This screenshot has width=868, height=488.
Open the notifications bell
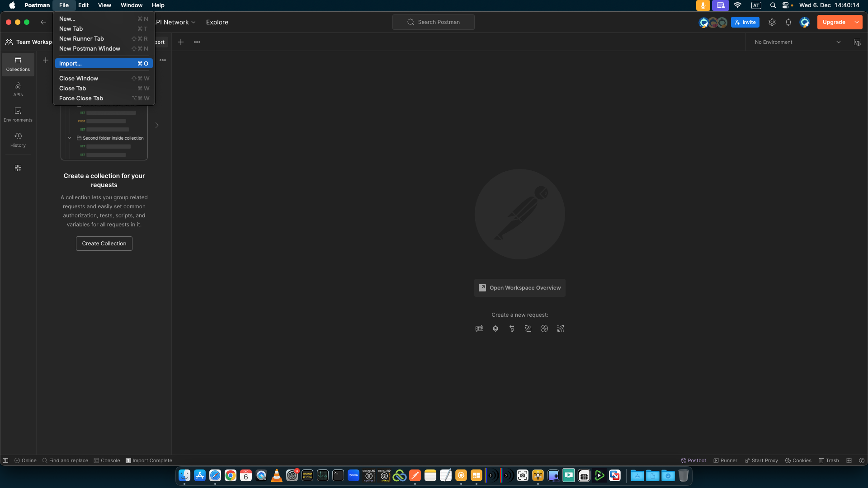[788, 22]
